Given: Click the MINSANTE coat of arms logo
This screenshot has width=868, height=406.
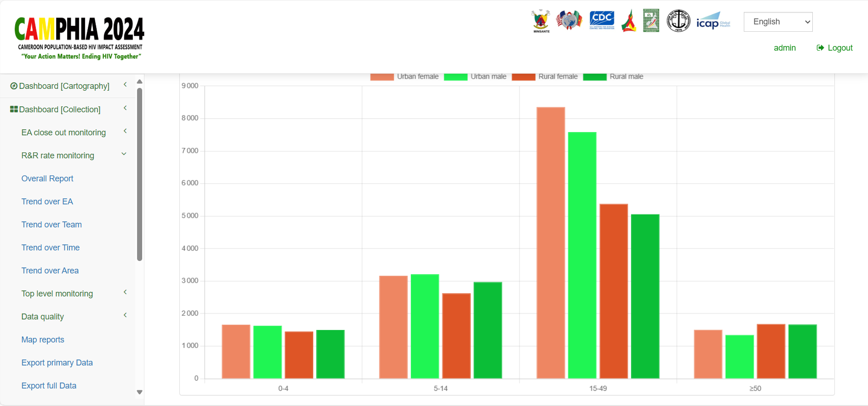Looking at the screenshot, I should click(x=541, y=21).
